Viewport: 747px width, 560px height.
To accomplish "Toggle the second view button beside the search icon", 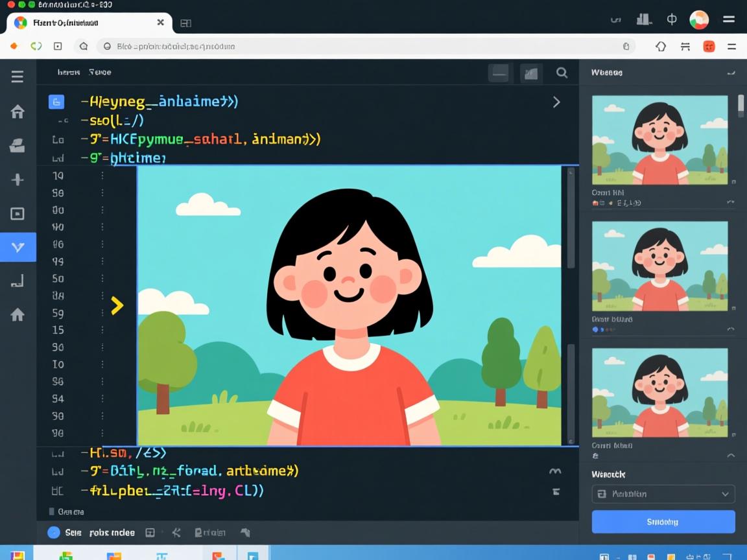I will pyautogui.click(x=530, y=73).
